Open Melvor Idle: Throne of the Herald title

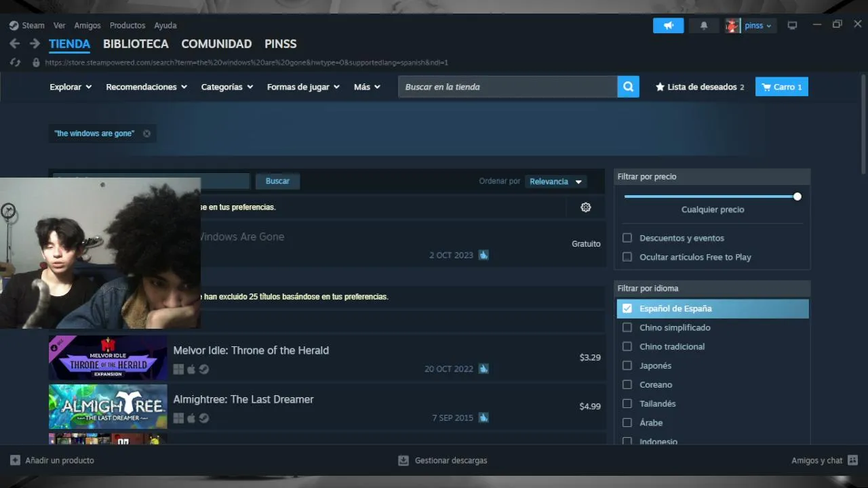[x=251, y=350]
